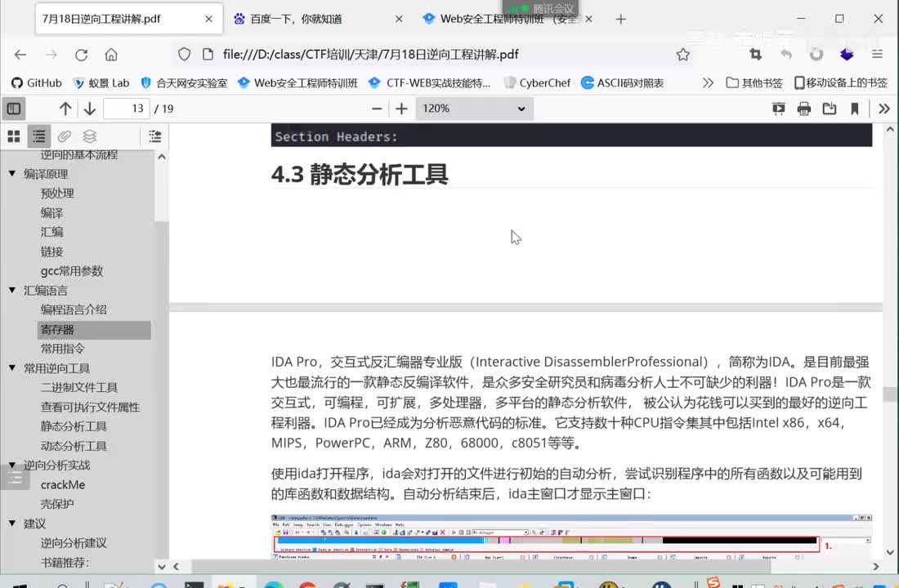Open the 逆向分析建议 outline entry
This screenshot has width=899, height=588.
coord(74,543)
